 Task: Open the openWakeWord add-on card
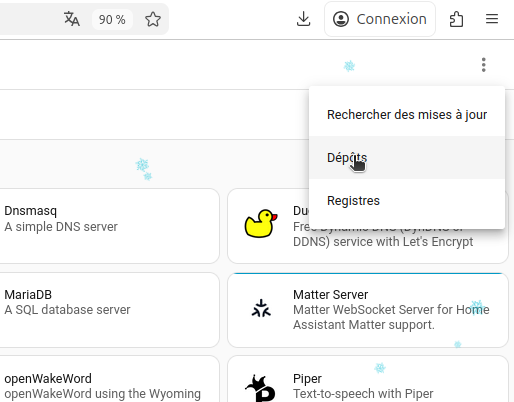click(109, 380)
